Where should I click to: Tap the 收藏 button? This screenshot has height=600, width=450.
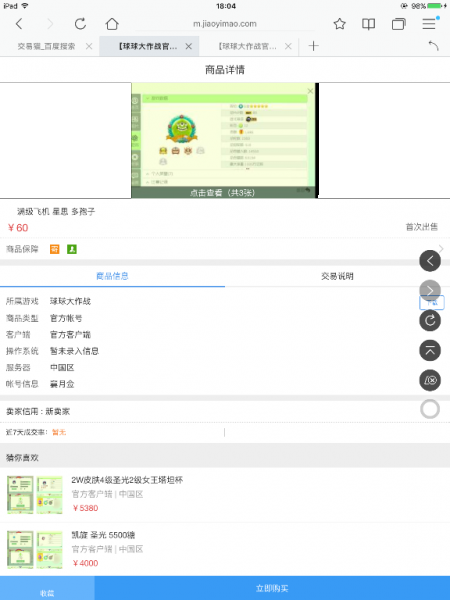point(47,588)
